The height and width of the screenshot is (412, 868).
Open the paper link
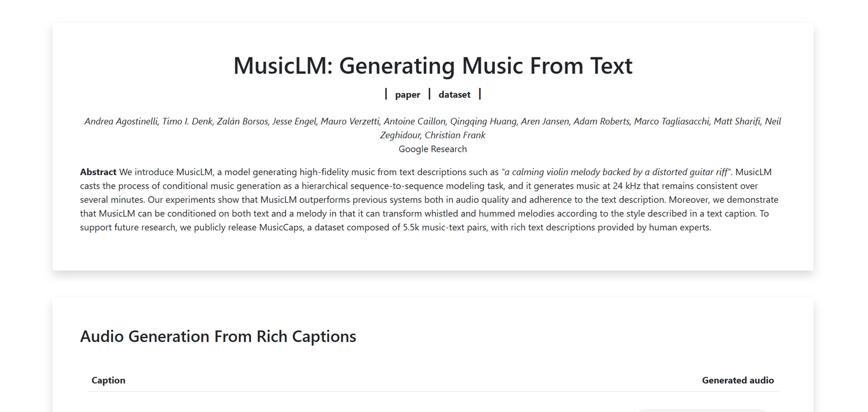(407, 95)
